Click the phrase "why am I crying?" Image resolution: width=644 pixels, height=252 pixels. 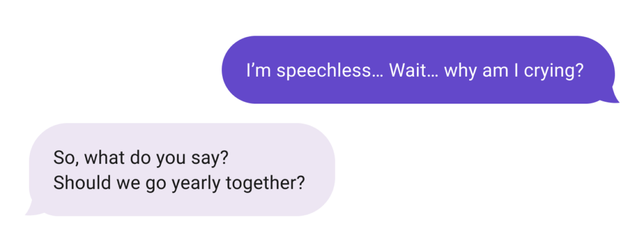[x=513, y=71]
